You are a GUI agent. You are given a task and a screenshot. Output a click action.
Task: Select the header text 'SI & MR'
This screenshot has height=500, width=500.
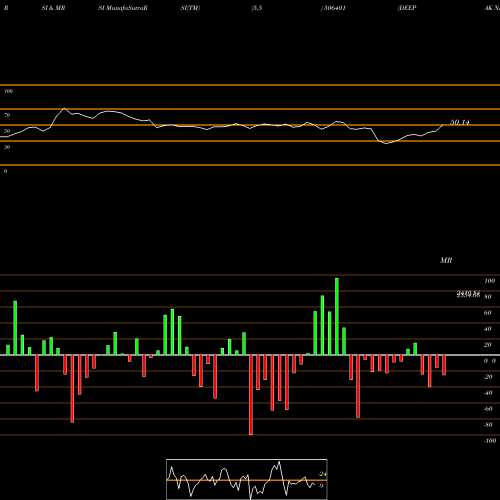pos(53,8)
